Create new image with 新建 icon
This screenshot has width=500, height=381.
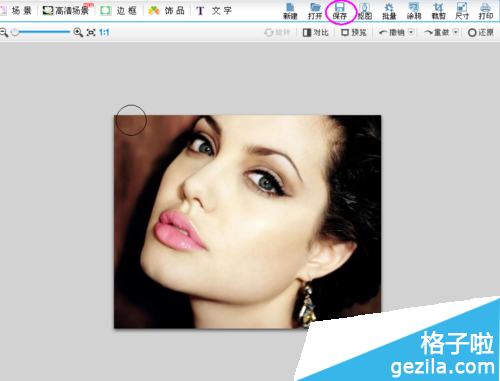[x=290, y=11]
